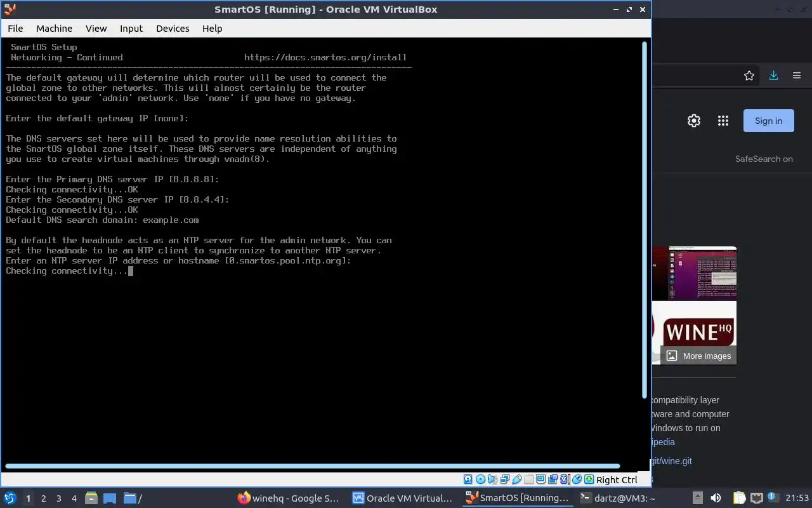Click SafeSearch on label
This screenshot has width=812, height=508.
pyautogui.click(x=764, y=159)
